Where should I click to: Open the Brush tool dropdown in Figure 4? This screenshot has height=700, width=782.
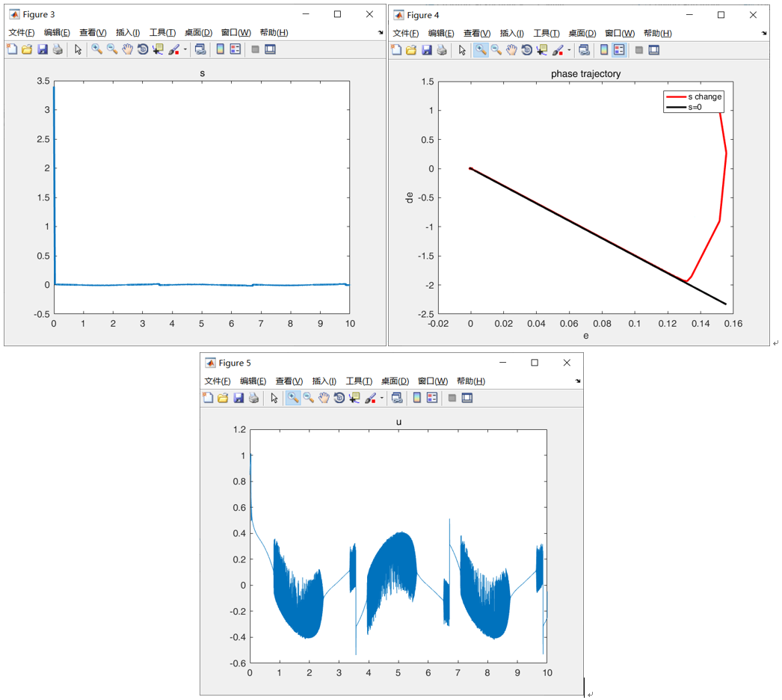pyautogui.click(x=568, y=50)
